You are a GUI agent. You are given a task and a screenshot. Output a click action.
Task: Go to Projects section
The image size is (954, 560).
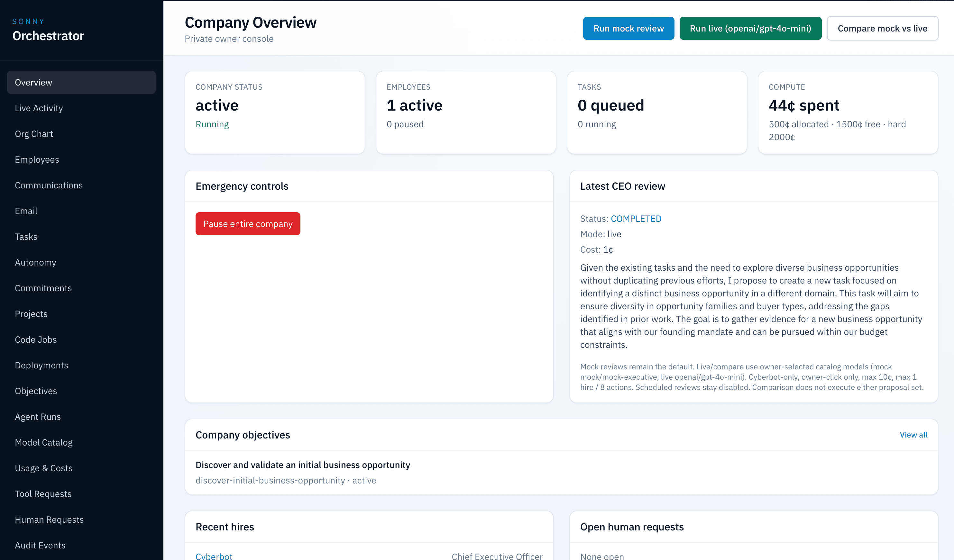pos(81,314)
